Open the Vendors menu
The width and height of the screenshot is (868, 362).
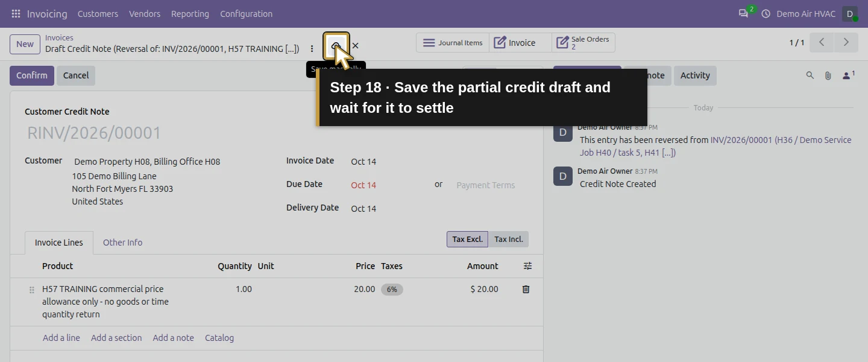[x=145, y=13]
